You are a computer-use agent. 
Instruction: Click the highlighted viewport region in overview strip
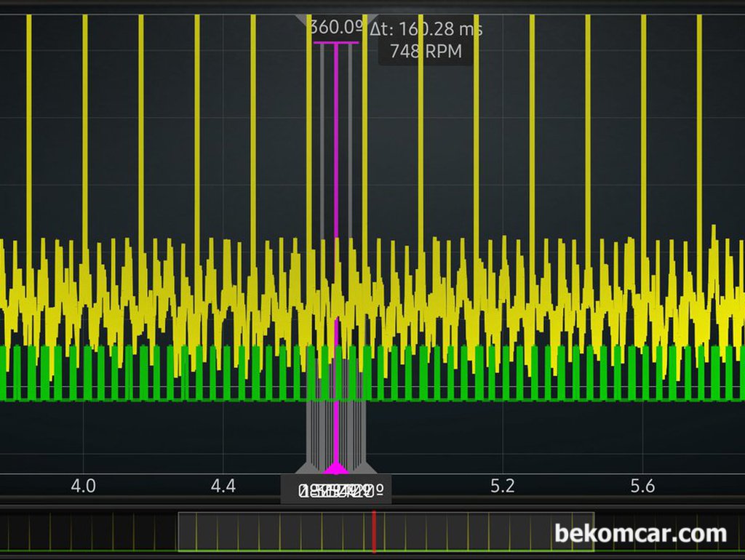click(276, 531)
